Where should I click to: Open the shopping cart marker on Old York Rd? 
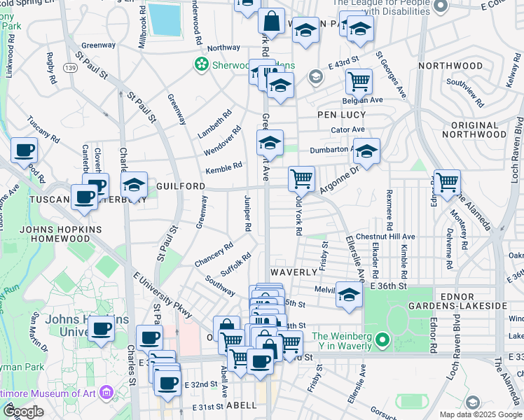(301, 178)
